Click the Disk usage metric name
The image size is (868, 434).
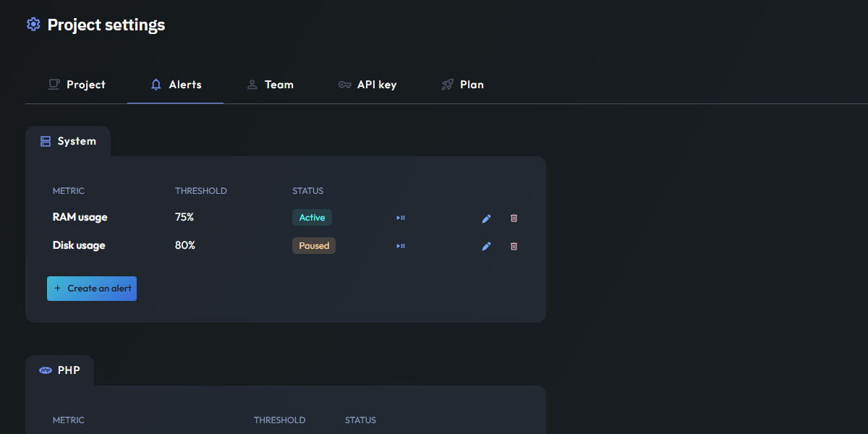[x=79, y=245]
